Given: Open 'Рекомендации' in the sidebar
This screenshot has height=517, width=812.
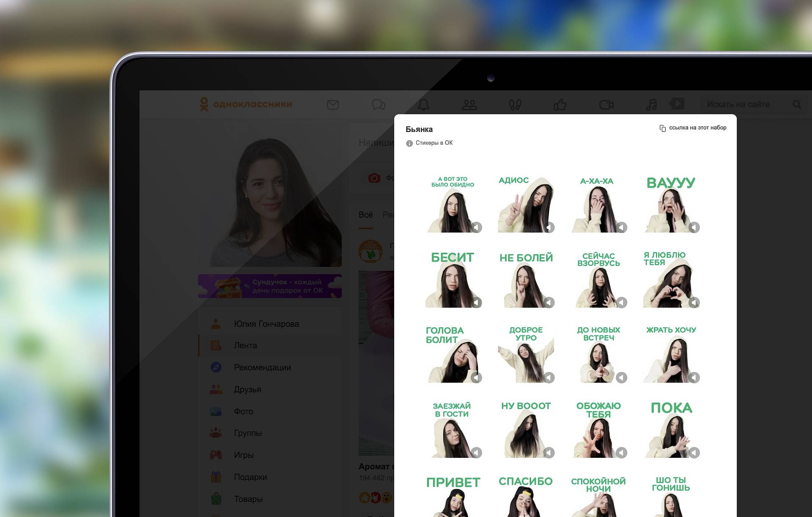Looking at the screenshot, I should coord(270,367).
